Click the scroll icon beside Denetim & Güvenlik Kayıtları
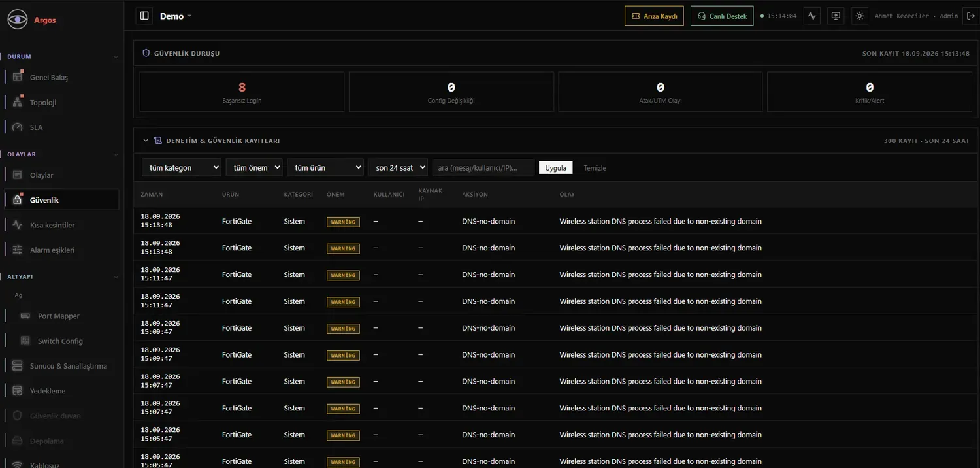Screen dimensions: 980x468 (x=157, y=141)
